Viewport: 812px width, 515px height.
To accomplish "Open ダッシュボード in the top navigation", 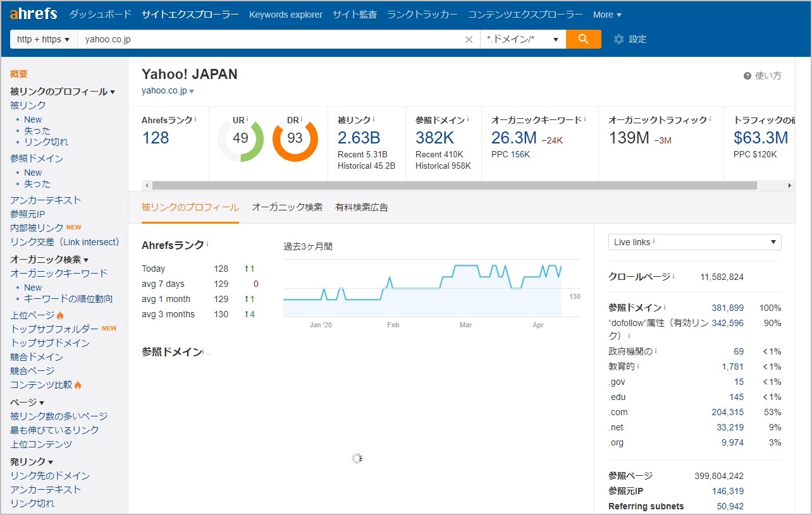I will coord(100,15).
